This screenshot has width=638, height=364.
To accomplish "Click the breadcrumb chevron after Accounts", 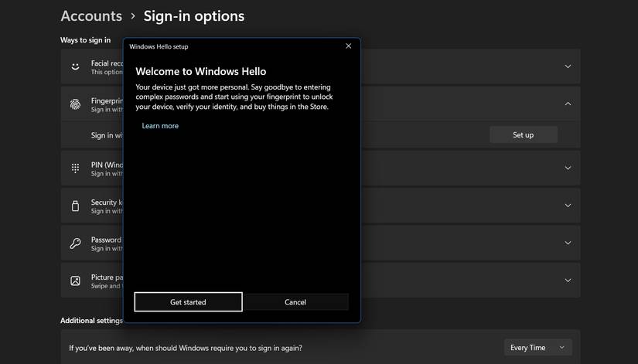I will tap(133, 16).
